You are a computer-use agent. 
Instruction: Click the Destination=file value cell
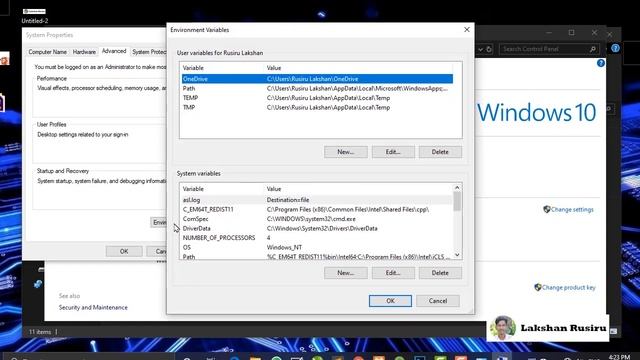point(288,200)
